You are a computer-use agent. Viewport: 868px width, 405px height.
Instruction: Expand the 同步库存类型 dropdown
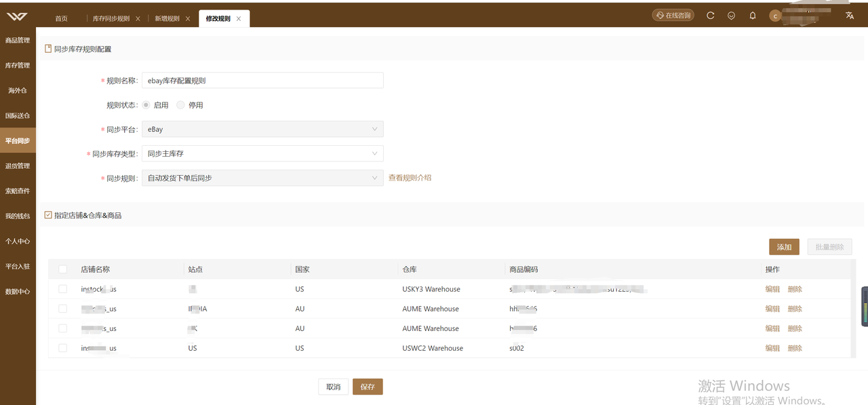tap(262, 153)
